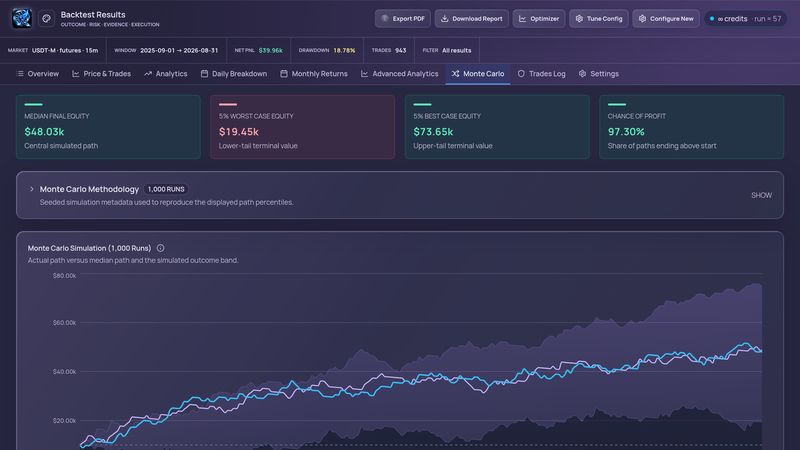The height and width of the screenshot is (450, 800).
Task: Switch to the Overview tab
Action: (37, 74)
